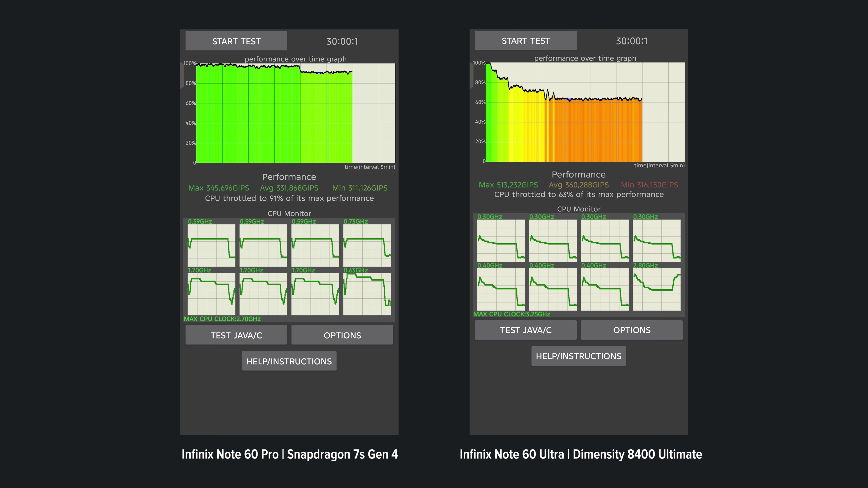Viewport: 868px width, 488px height.
Task: Click the Max 513,232GIPS value
Action: [x=508, y=185]
